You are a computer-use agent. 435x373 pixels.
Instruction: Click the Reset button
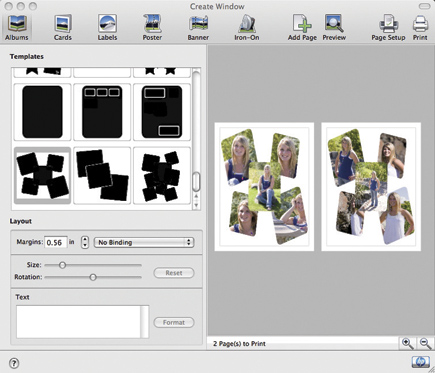click(174, 273)
